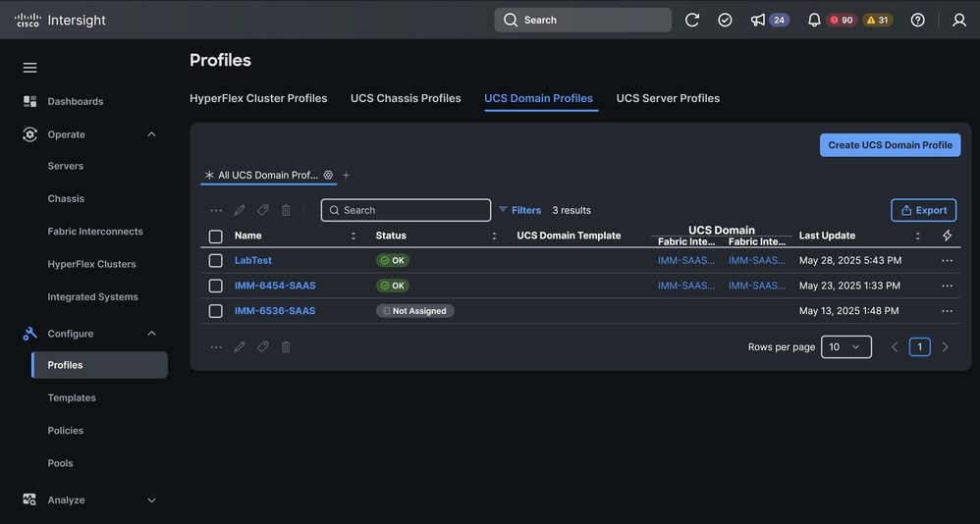
Task: Click the refresh icon in top bar
Action: pos(692,20)
